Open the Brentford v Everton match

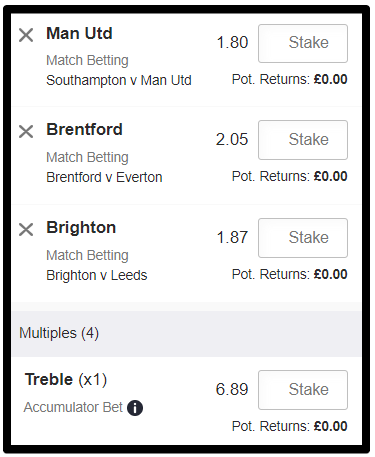point(104,177)
